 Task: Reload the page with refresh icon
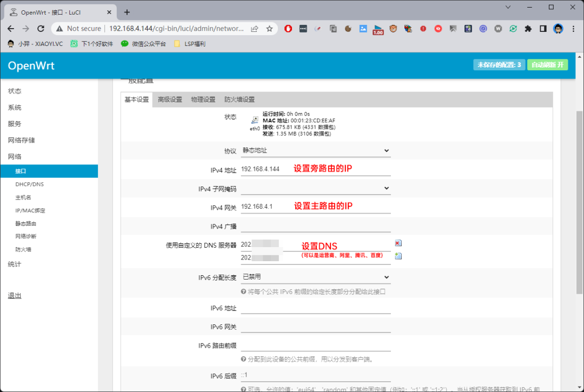(x=41, y=29)
